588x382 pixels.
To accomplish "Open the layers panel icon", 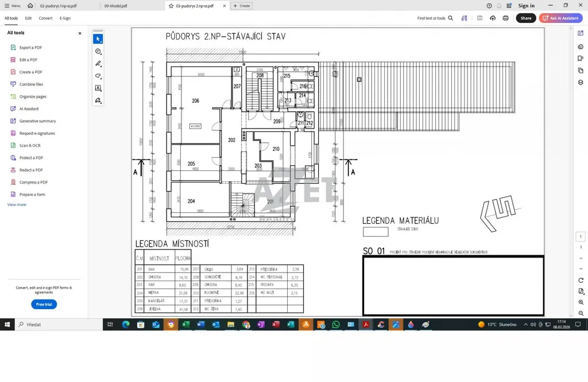I will click(581, 82).
